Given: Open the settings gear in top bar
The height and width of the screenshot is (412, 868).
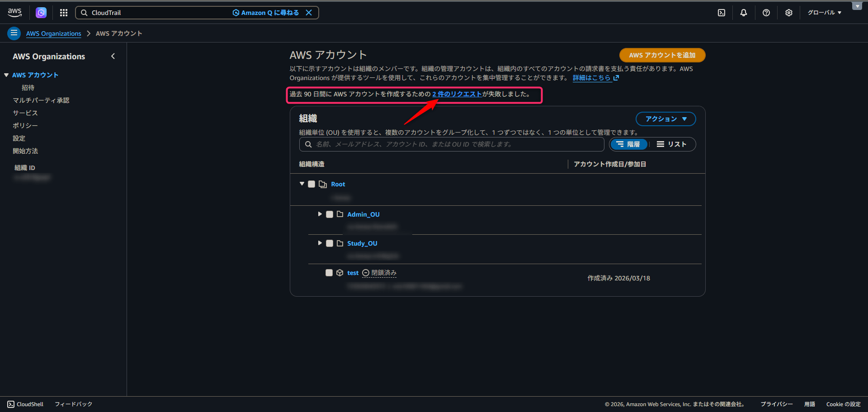Looking at the screenshot, I should click(x=789, y=13).
